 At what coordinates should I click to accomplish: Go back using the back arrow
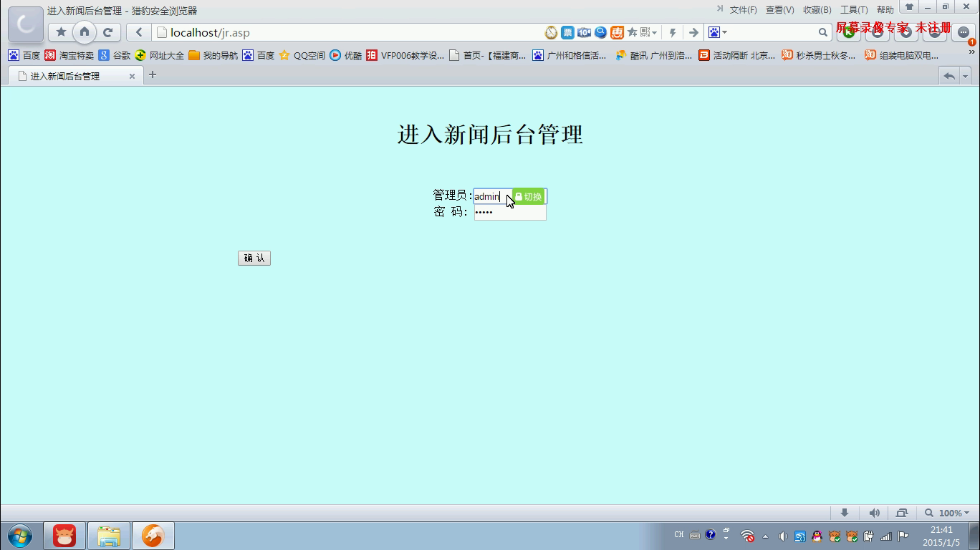coord(139,32)
